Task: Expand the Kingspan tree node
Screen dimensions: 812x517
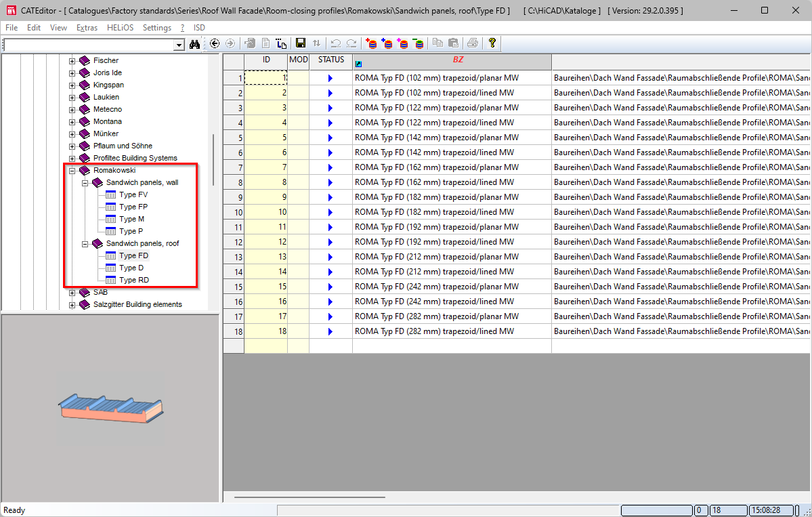Action: pos(72,85)
